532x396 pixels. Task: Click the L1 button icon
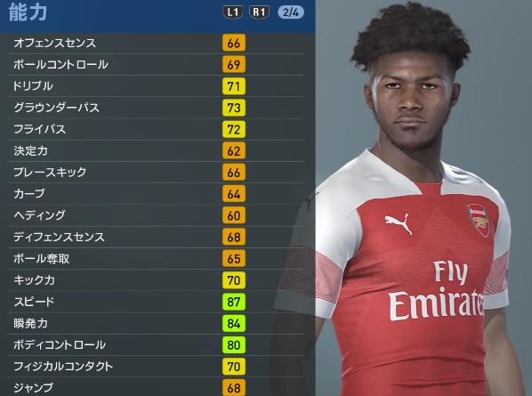point(233,12)
